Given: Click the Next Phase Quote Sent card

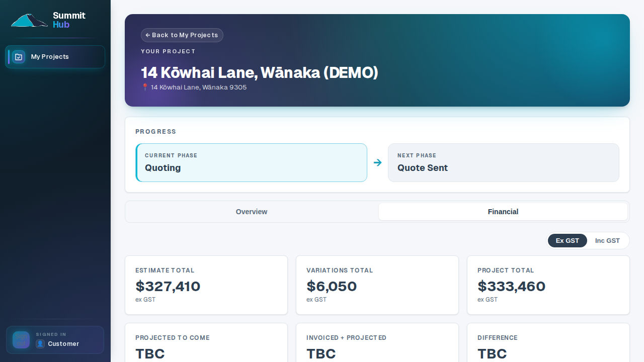Looking at the screenshot, I should pyautogui.click(x=504, y=162).
